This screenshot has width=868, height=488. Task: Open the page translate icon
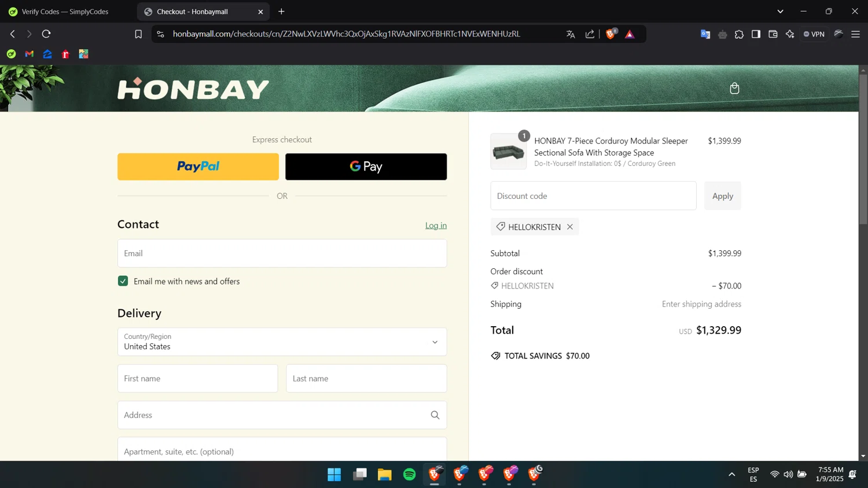click(571, 34)
